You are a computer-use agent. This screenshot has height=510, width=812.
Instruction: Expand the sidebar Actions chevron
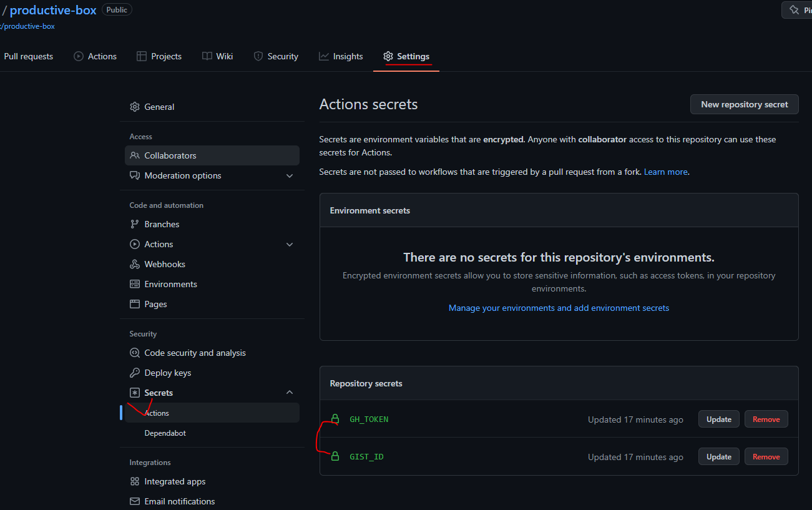click(290, 245)
